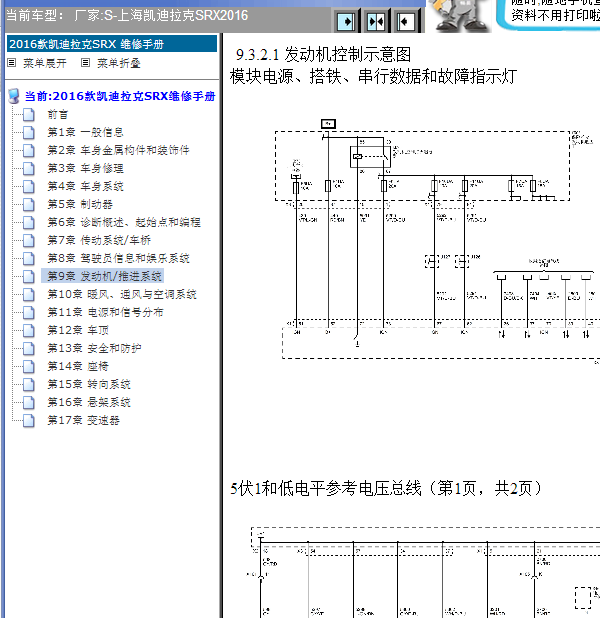This screenshot has height=618, width=600.
Task: Click the 2016款凯迪拉克SRX 维修手册 blue header
Action: click(x=112, y=44)
